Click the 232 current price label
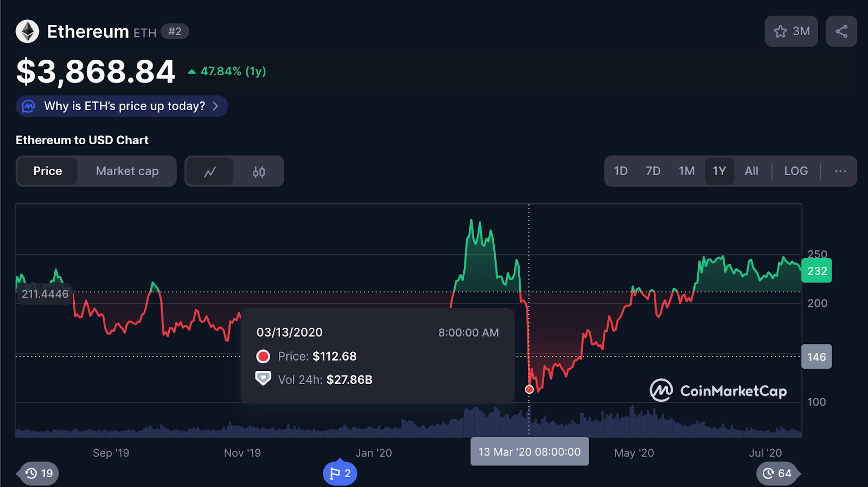Image resolution: width=868 pixels, height=487 pixels. point(816,271)
